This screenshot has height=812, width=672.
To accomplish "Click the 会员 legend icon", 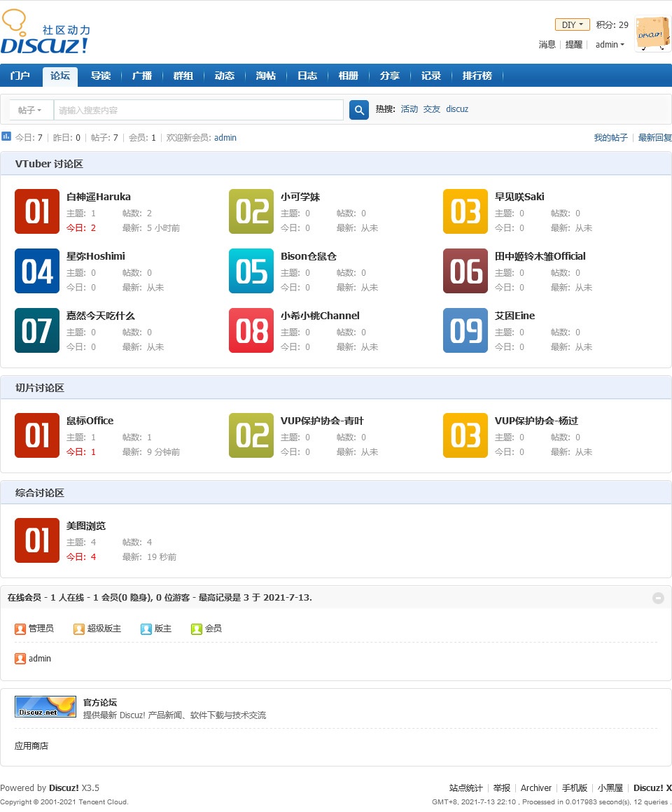I will click(x=196, y=629).
